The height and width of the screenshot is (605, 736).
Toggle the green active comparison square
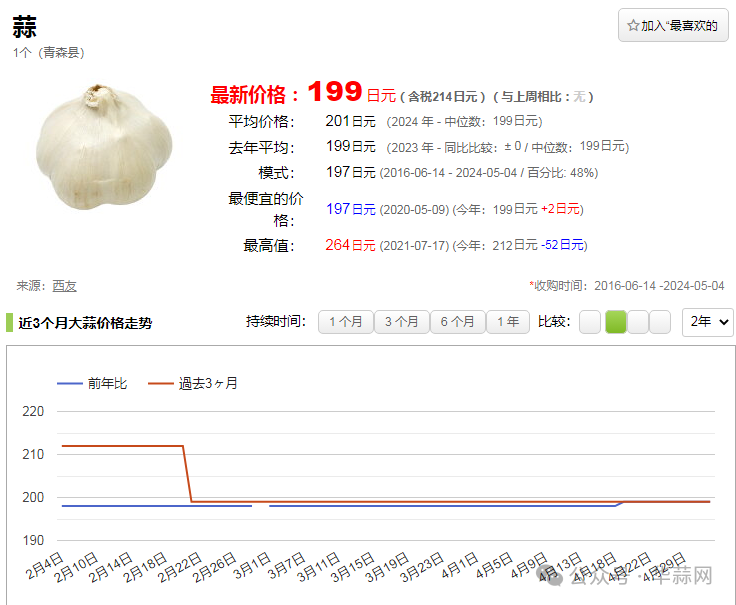(615, 322)
